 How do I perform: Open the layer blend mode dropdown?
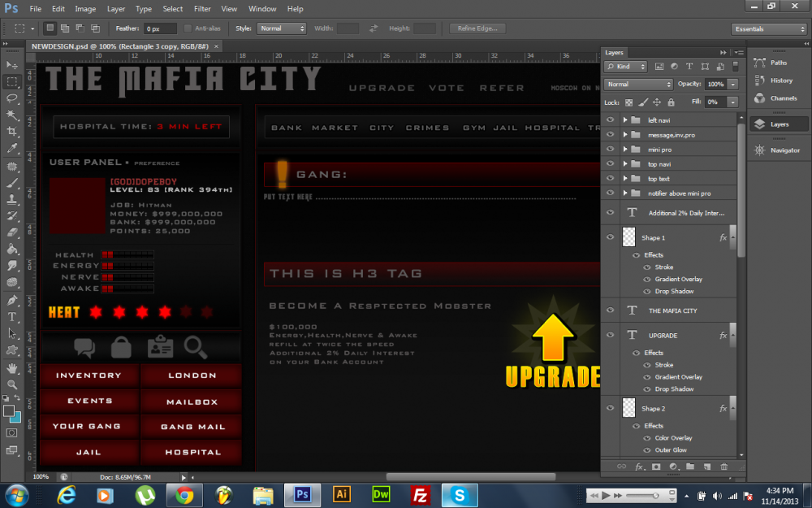coord(639,85)
